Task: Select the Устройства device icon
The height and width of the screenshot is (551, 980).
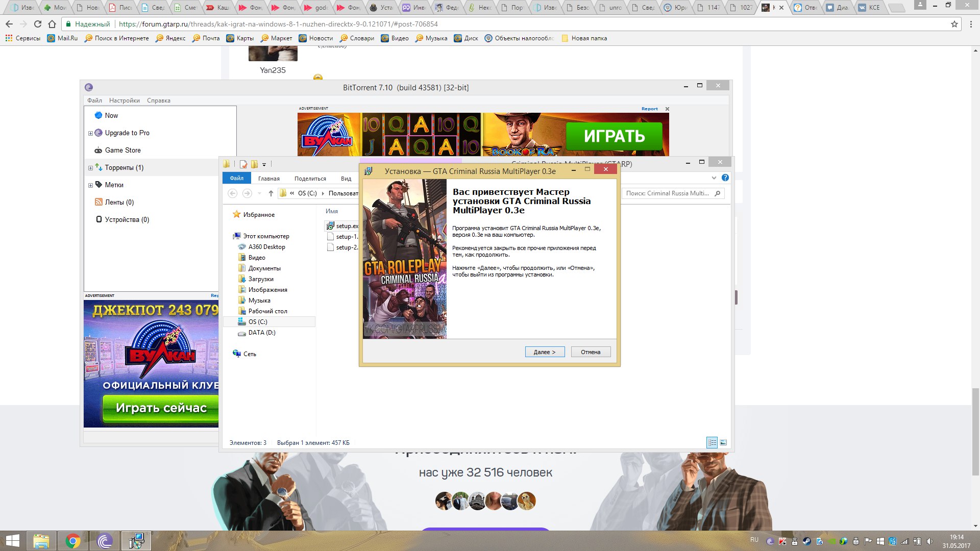Action: (99, 219)
